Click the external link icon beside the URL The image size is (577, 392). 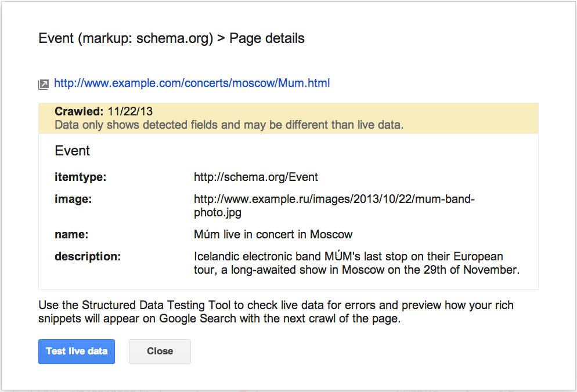pos(44,85)
